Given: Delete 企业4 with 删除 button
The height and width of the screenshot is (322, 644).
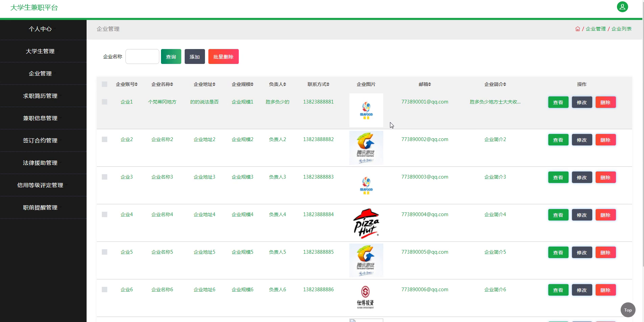Looking at the screenshot, I should 605,215.
